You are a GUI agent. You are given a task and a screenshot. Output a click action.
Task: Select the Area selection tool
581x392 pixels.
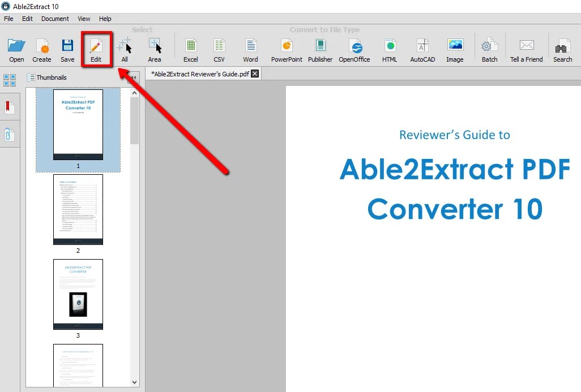155,49
